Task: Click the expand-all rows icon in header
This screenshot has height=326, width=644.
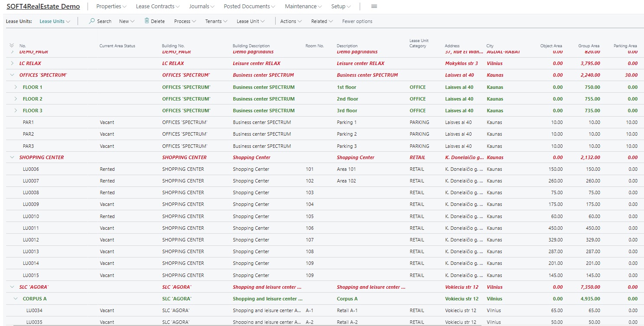Action: [x=12, y=46]
